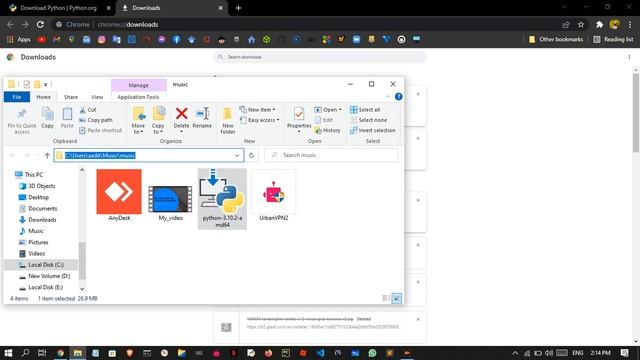This screenshot has height=360, width=640.
Task: Click Copy path command
Action: point(96,120)
